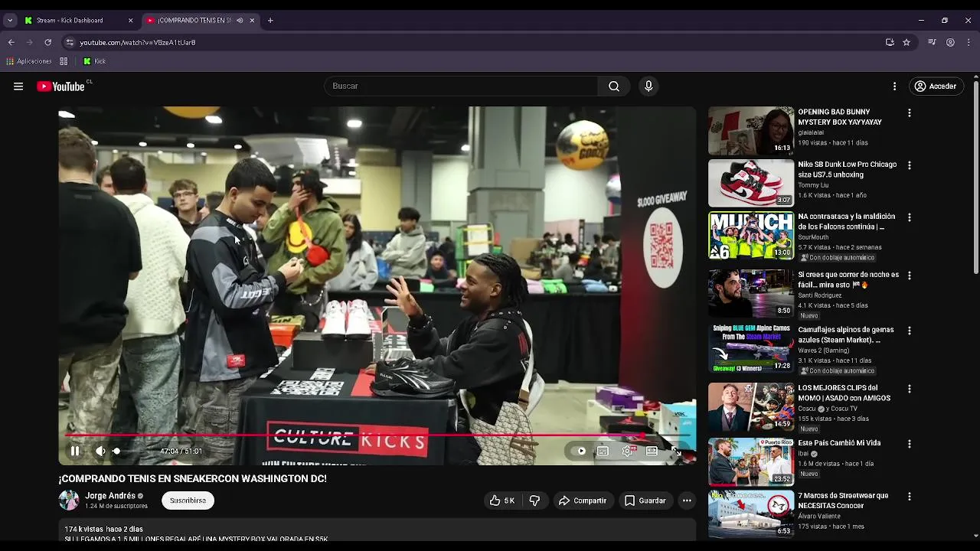Open the Jorge Andrés channel name link
This screenshot has width=980, height=551.
pos(110,496)
